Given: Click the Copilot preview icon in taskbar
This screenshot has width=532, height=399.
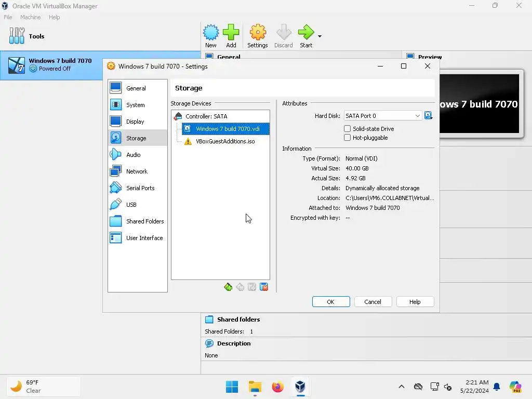Looking at the screenshot, I should click(x=515, y=387).
